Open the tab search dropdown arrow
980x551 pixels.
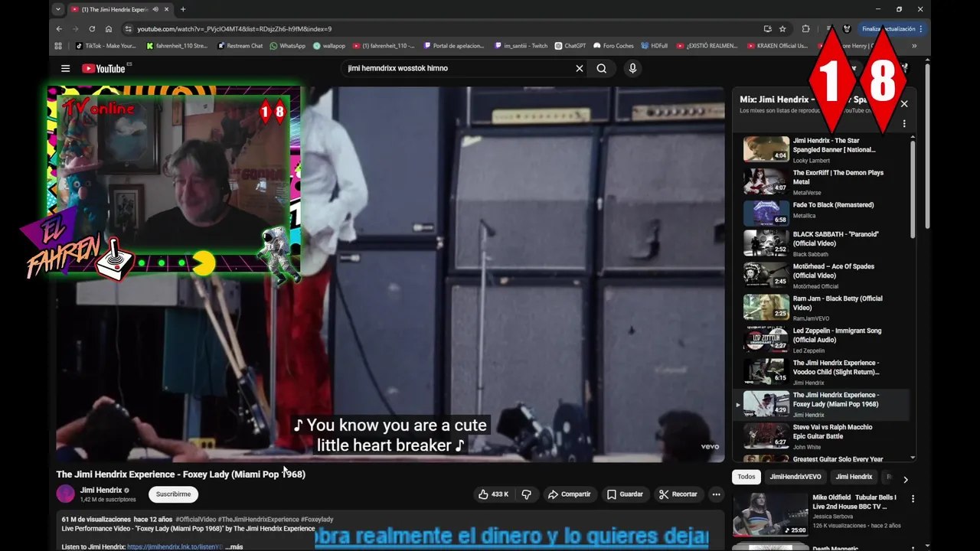(x=57, y=9)
